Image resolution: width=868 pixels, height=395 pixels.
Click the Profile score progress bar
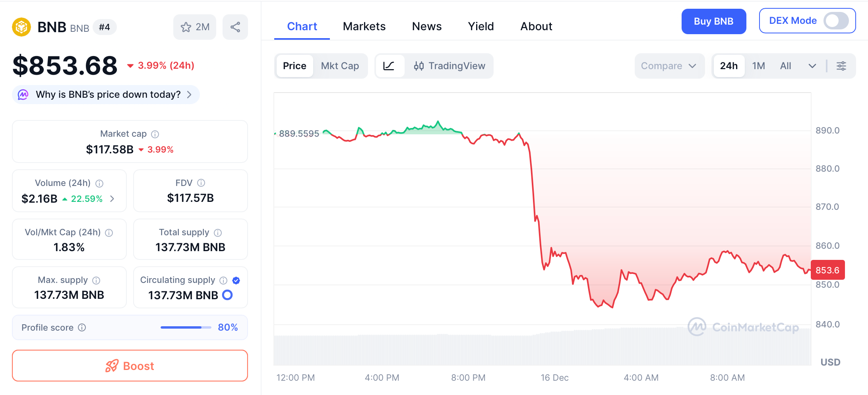tap(185, 327)
